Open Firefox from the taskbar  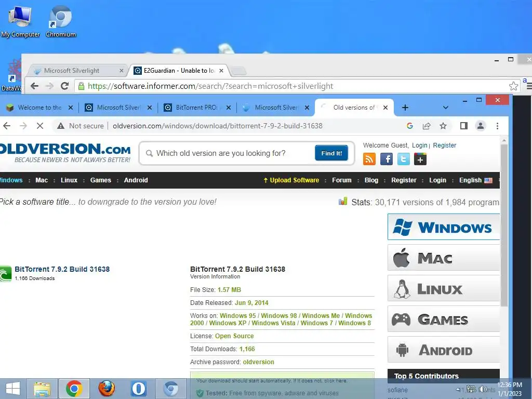(x=107, y=389)
